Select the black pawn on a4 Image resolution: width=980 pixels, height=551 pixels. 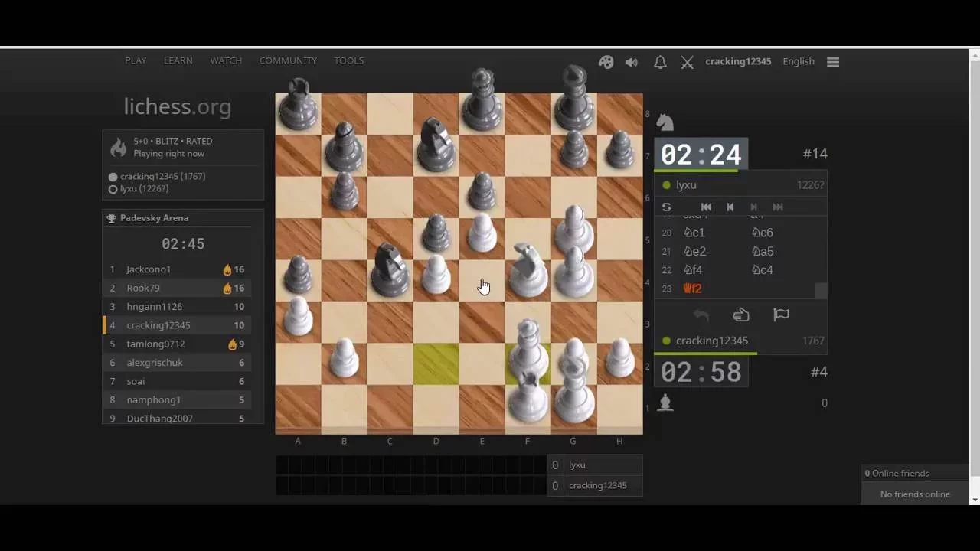pyautogui.click(x=298, y=275)
